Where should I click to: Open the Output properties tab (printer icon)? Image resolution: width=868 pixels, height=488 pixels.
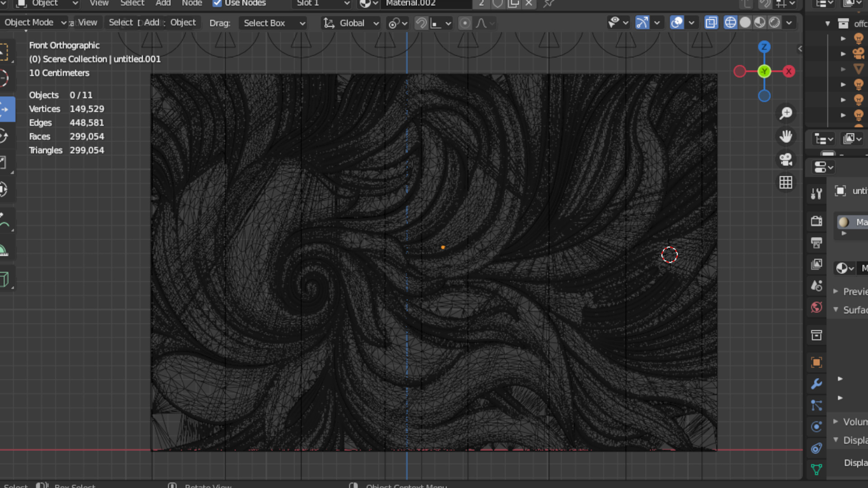tap(816, 243)
